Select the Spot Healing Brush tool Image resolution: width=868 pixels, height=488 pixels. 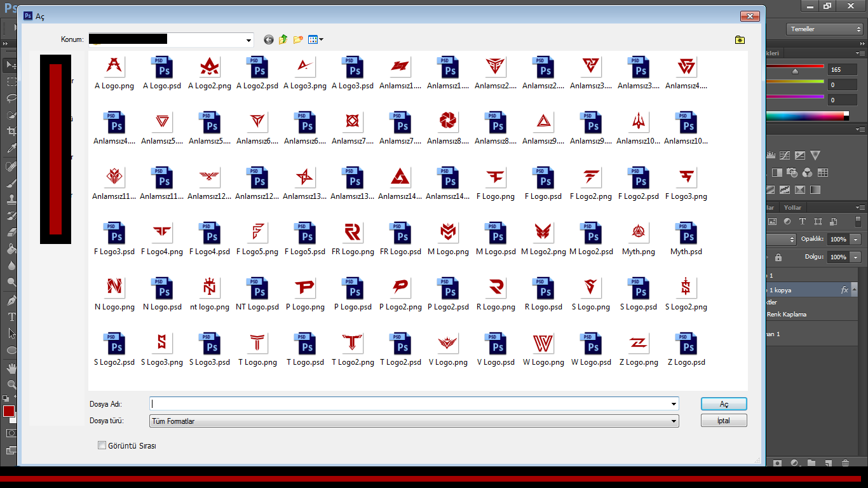click(x=11, y=166)
